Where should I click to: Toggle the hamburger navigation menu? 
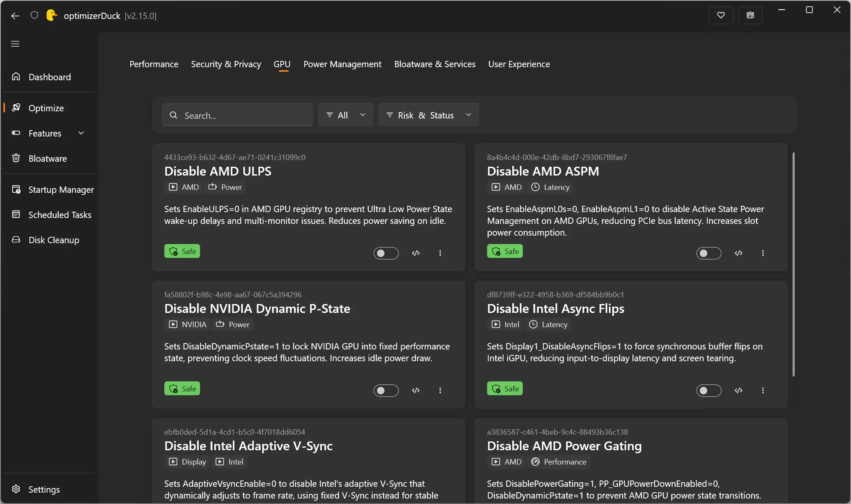[15, 44]
